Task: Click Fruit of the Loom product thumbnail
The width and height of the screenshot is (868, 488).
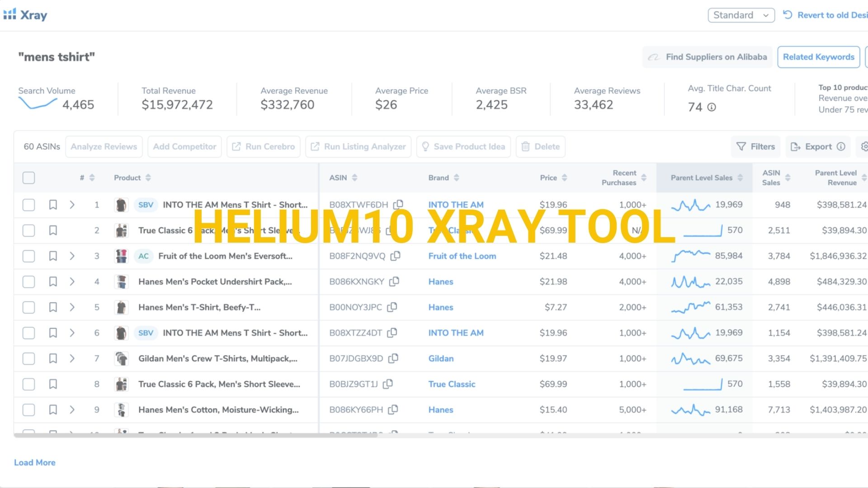Action: point(121,256)
